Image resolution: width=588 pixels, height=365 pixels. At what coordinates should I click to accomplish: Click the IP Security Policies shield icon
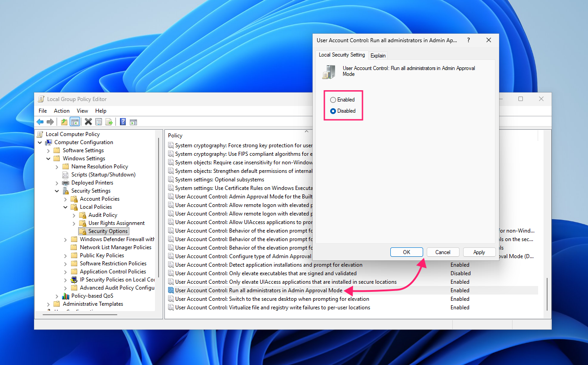coord(74,280)
